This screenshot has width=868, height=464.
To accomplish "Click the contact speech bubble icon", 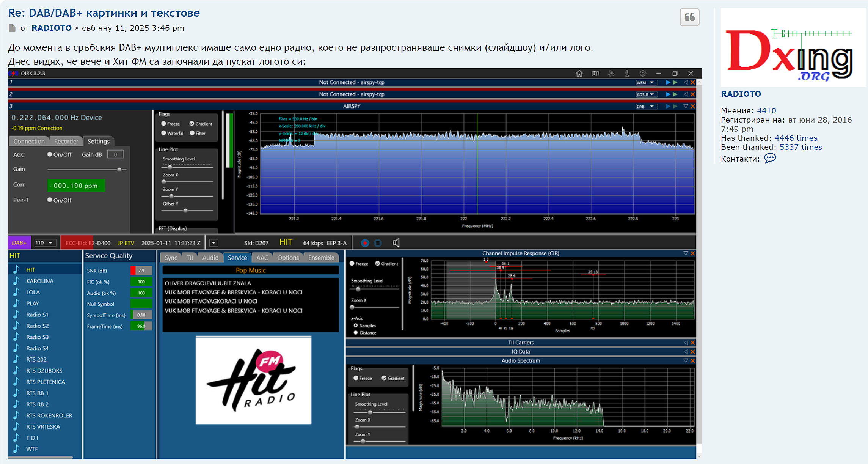I will point(770,159).
